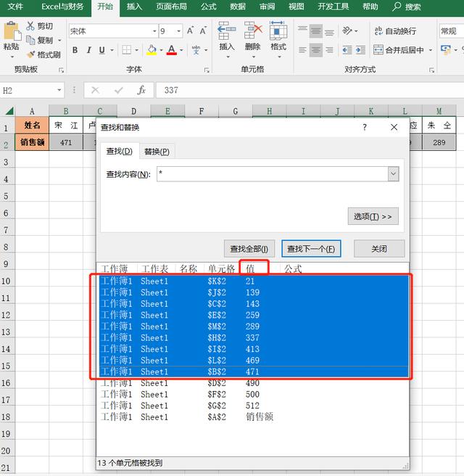Click the Copy icon
Viewport: 464px width, 476px height.
click(x=30, y=40)
